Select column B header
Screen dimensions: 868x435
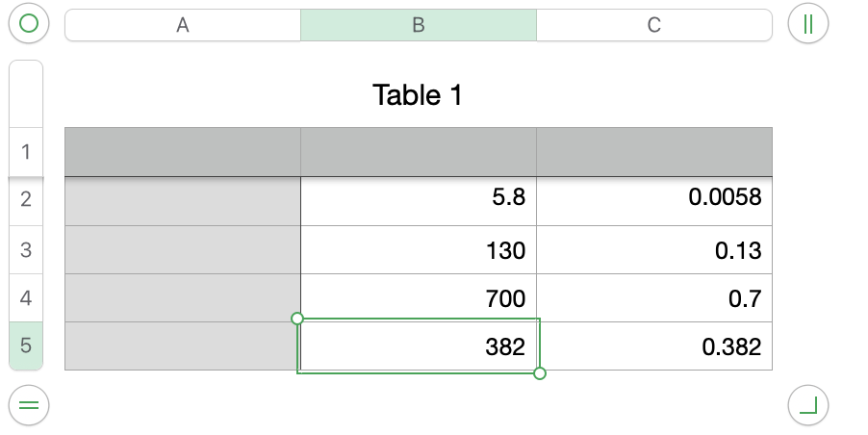[419, 26]
